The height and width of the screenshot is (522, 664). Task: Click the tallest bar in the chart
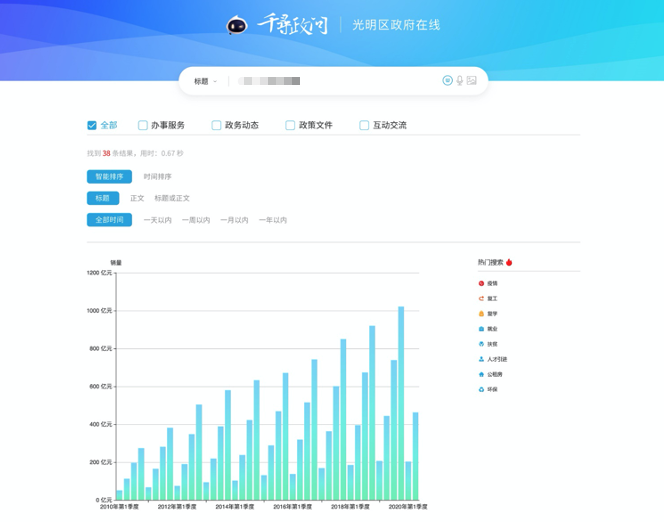[x=401, y=402]
